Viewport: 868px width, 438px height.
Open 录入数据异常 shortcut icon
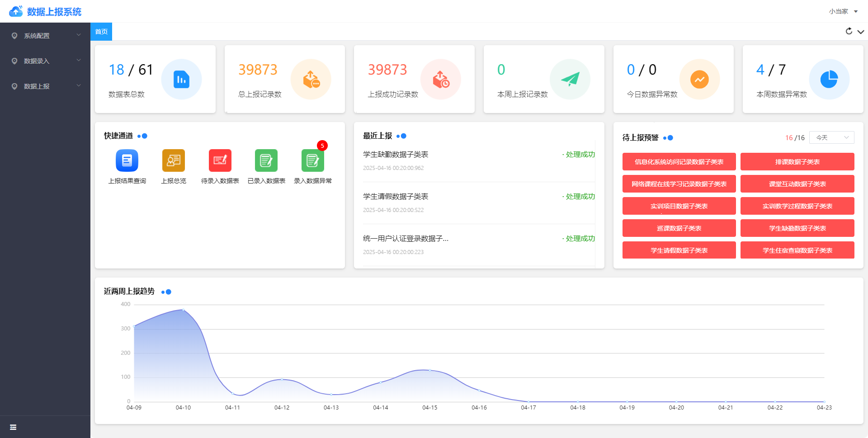click(313, 160)
